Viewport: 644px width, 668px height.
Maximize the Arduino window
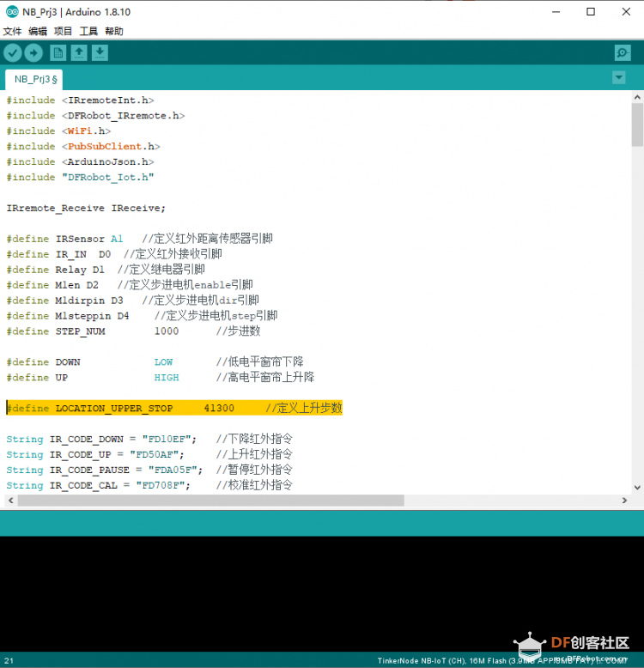[591, 12]
